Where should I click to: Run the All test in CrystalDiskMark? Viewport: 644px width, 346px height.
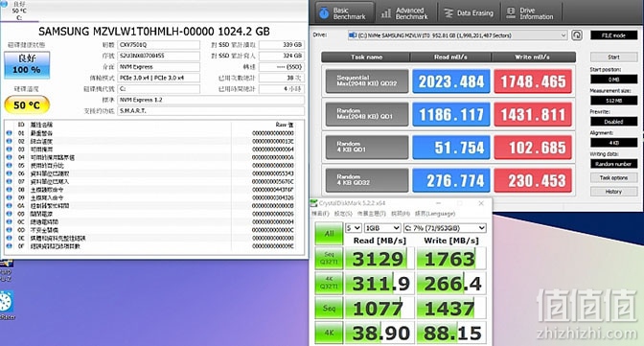point(329,234)
